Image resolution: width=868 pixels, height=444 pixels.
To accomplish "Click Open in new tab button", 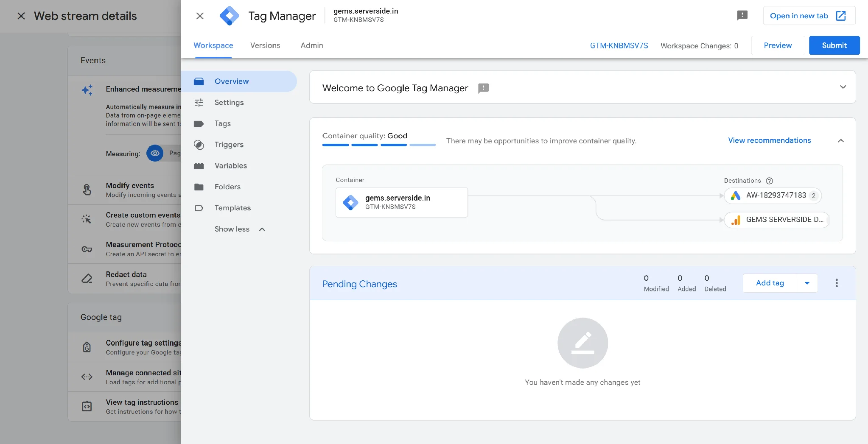I will [809, 16].
